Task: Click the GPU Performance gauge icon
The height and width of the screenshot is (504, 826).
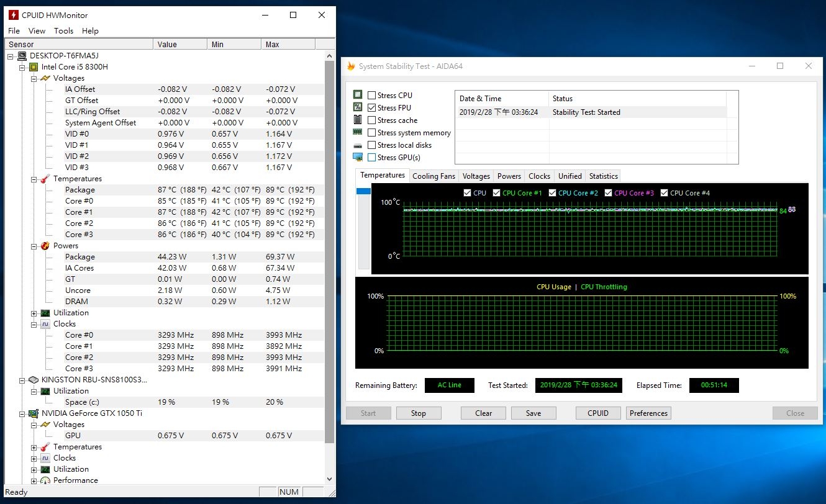Action: coord(45,480)
